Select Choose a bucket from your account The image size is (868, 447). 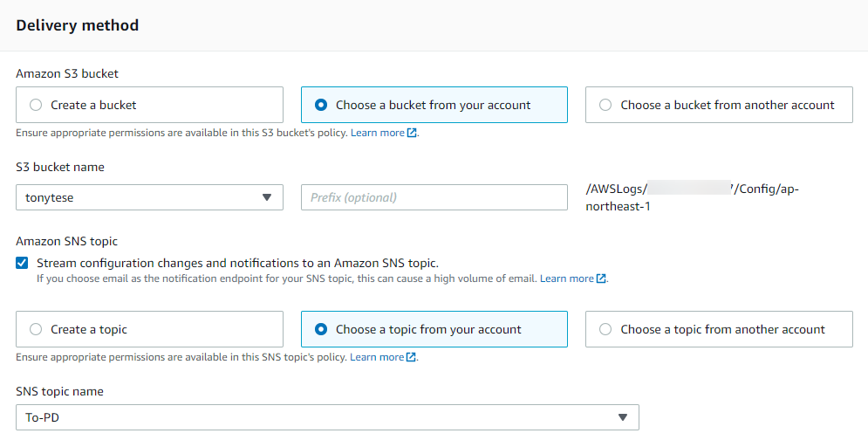point(320,105)
